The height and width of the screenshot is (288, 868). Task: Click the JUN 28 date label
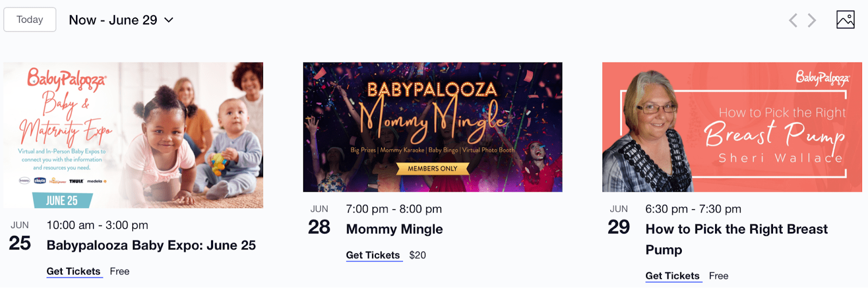319,220
